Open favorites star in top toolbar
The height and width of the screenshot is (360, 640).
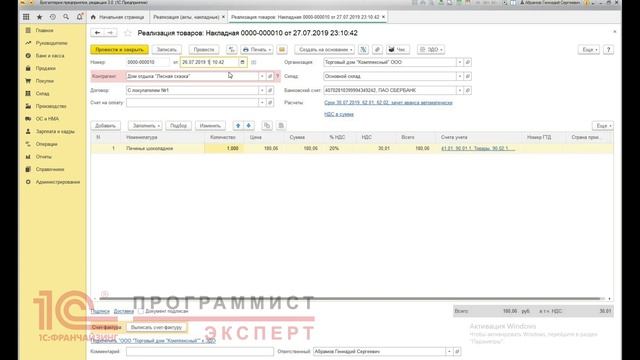40,17
